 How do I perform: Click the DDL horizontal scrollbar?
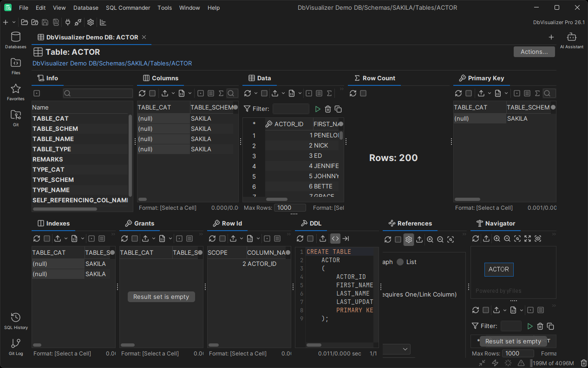tap(314, 345)
